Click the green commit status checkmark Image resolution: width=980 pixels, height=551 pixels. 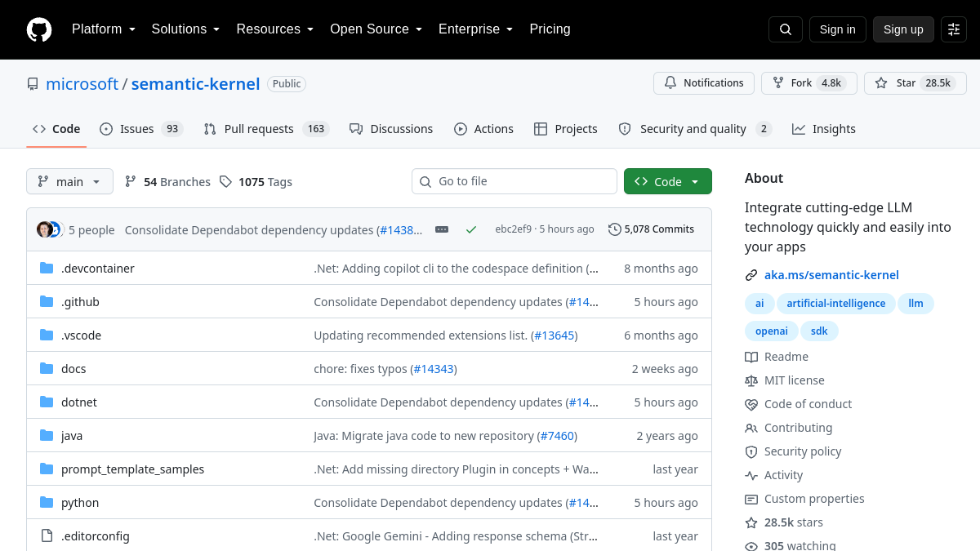tap(471, 229)
